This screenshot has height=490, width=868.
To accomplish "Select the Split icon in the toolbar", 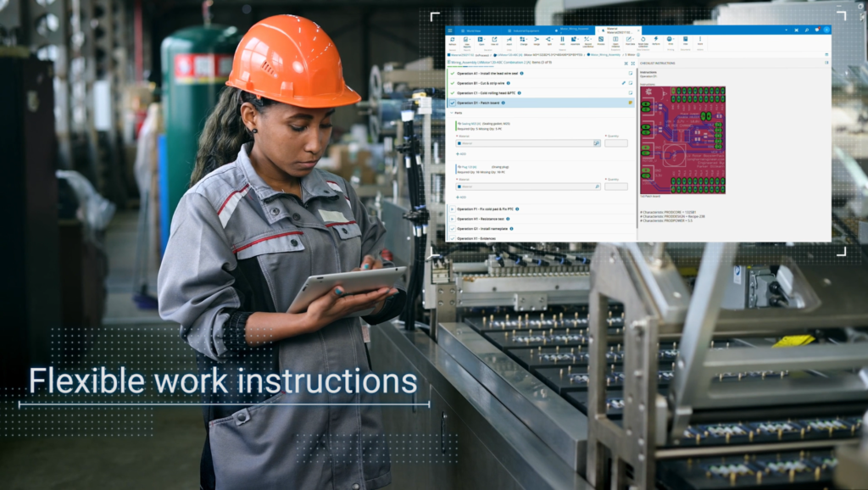I will pyautogui.click(x=548, y=39).
